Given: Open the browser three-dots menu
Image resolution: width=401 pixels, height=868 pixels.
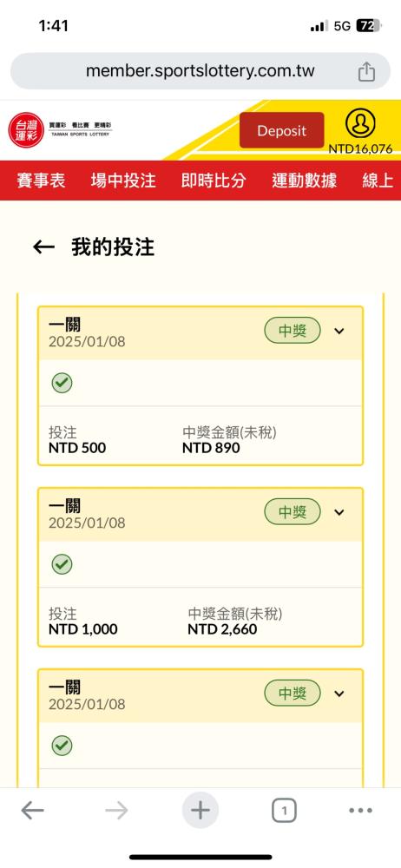Looking at the screenshot, I should click(x=360, y=811).
